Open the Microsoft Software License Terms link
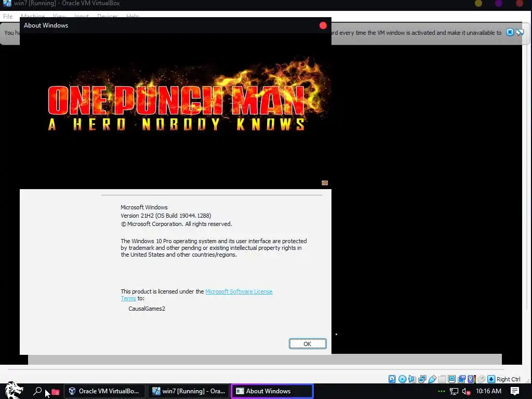 [239, 291]
